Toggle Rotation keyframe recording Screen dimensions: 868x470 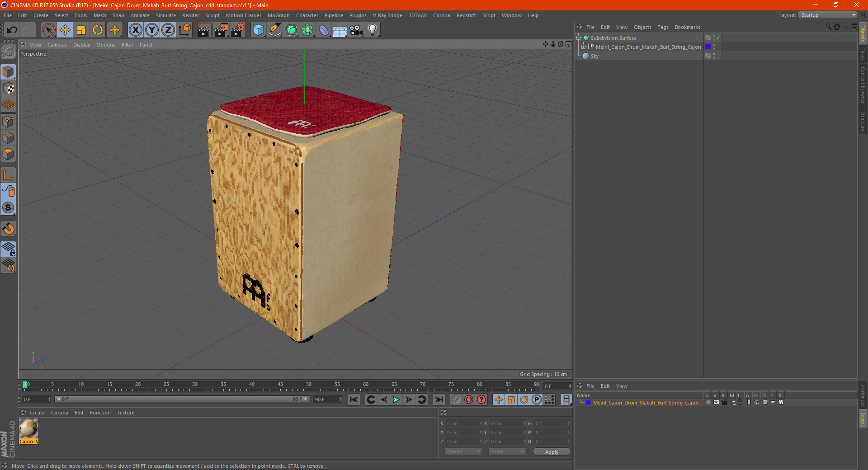(x=524, y=399)
